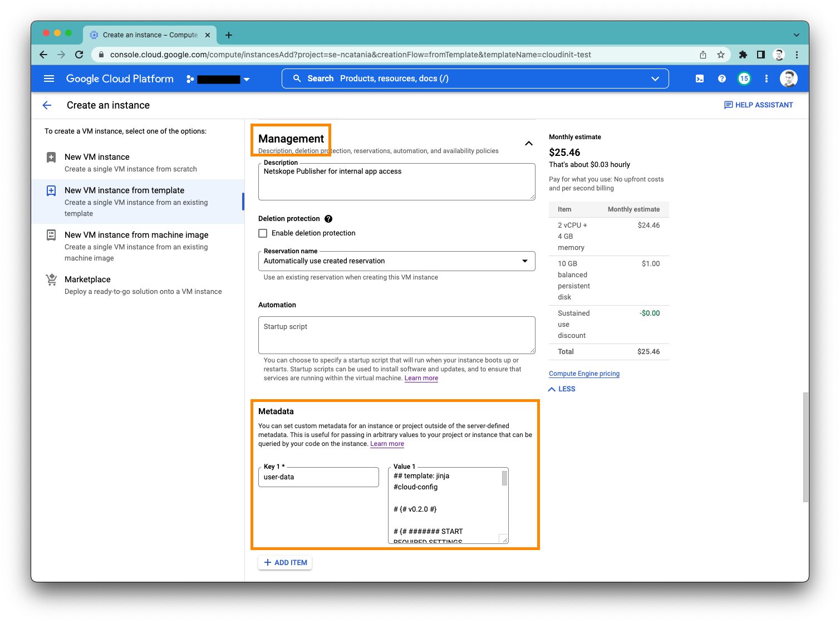Go back in browser history
840x623 pixels.
coord(43,55)
